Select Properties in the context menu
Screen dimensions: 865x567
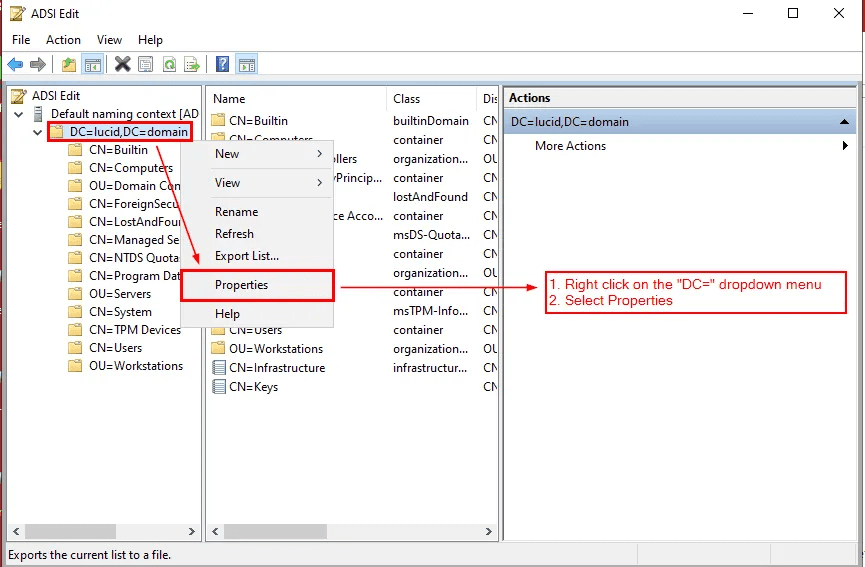click(241, 285)
